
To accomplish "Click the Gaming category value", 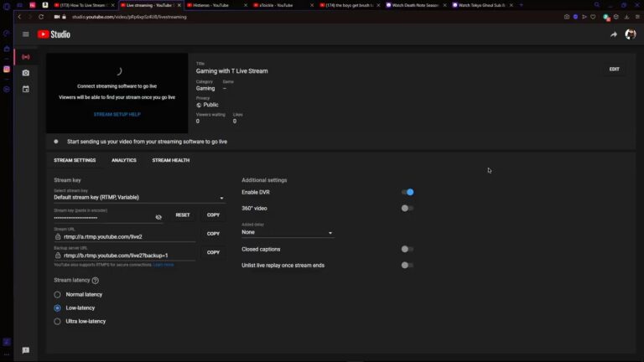I will click(x=205, y=89).
